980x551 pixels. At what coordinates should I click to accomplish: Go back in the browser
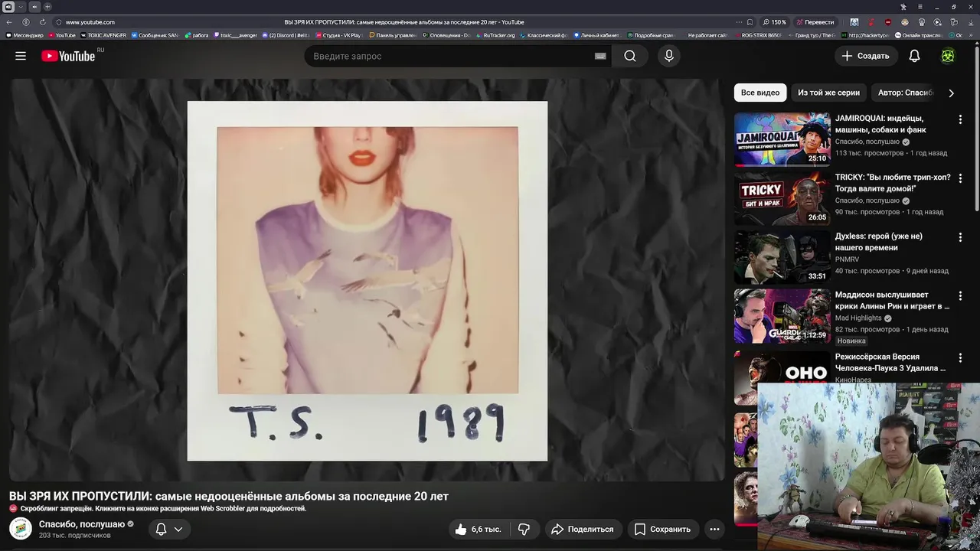pyautogui.click(x=9, y=22)
